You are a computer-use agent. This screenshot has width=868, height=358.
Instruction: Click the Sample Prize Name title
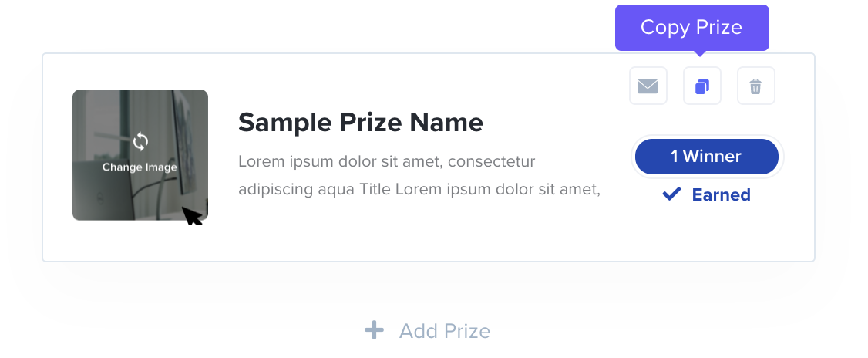(x=360, y=122)
